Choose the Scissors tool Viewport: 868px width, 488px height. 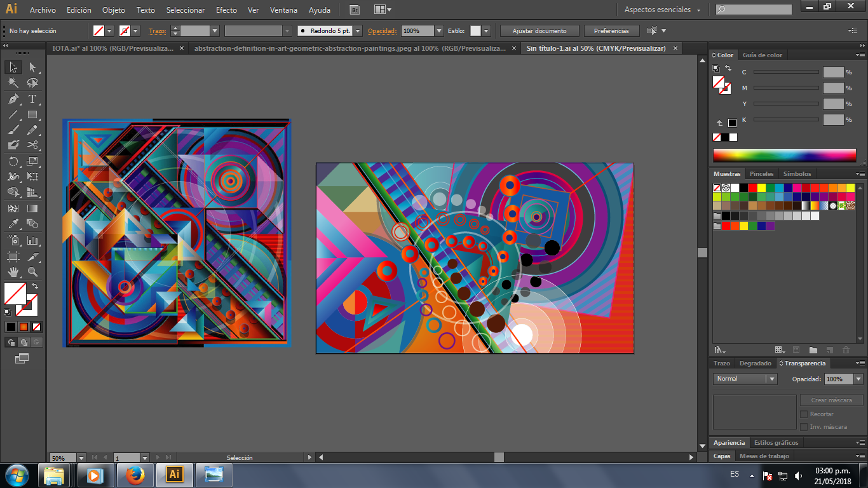pos(32,145)
